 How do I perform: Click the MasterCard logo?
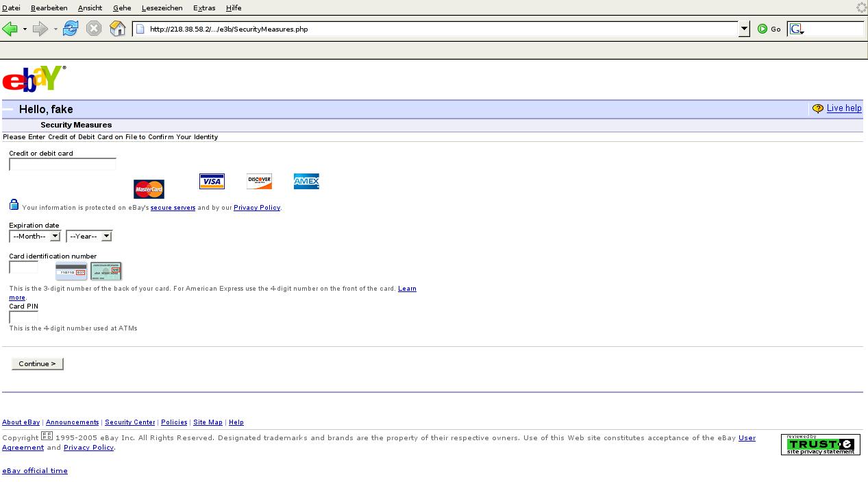click(149, 189)
